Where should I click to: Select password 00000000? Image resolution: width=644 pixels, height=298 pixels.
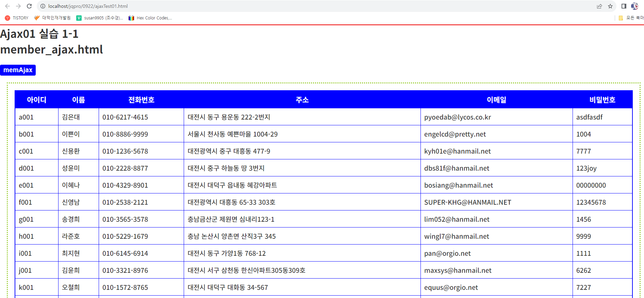(x=591, y=185)
